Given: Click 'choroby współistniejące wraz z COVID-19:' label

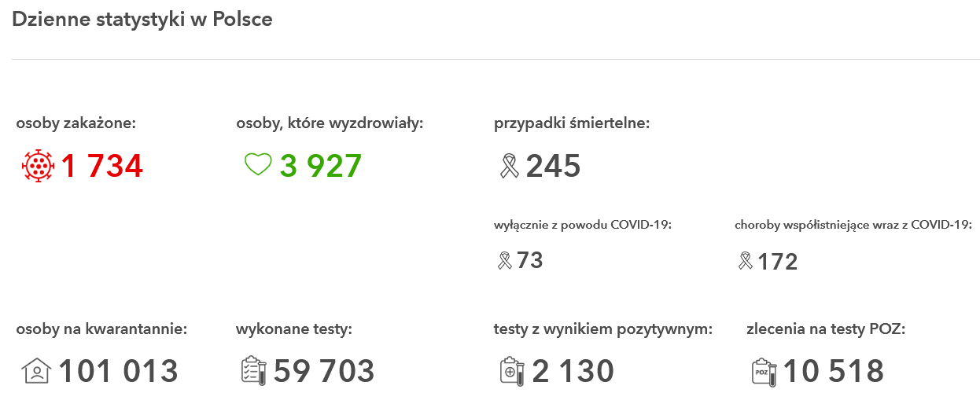Looking at the screenshot, I should tap(853, 225).
